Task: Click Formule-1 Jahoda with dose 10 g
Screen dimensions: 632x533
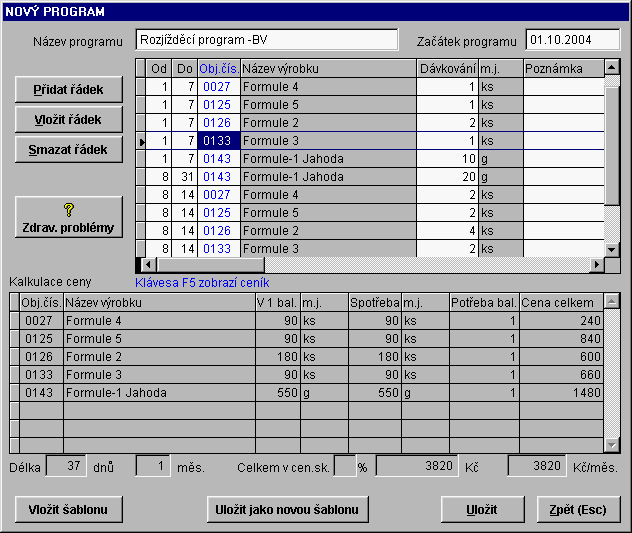Action: [x=328, y=159]
